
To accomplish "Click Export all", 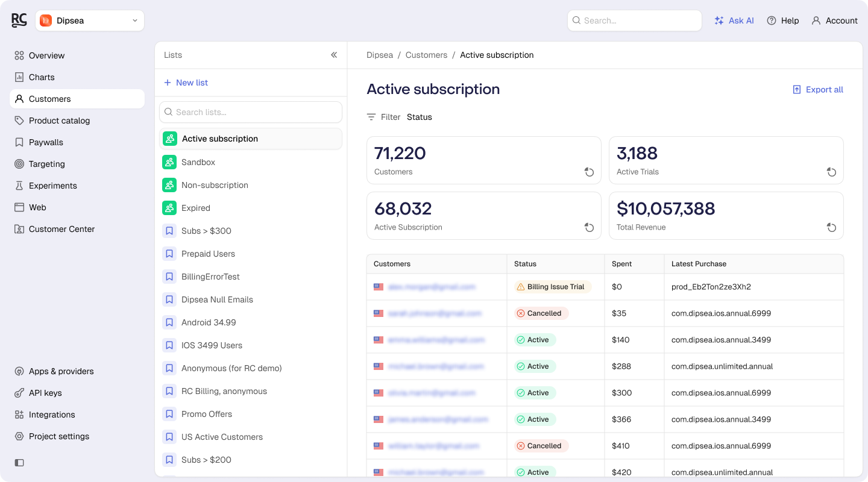I will click(817, 90).
